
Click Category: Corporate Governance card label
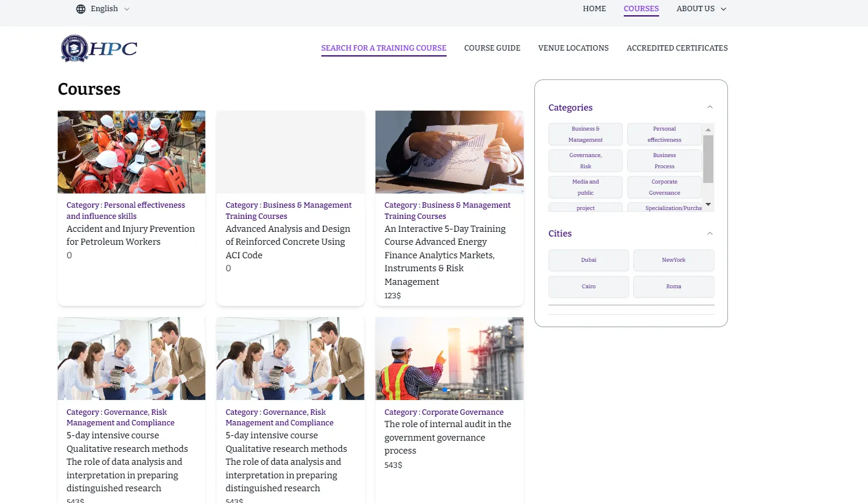444,412
